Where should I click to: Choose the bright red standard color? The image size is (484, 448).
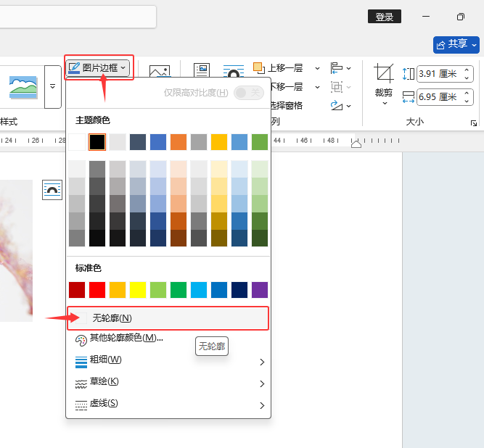(97, 290)
